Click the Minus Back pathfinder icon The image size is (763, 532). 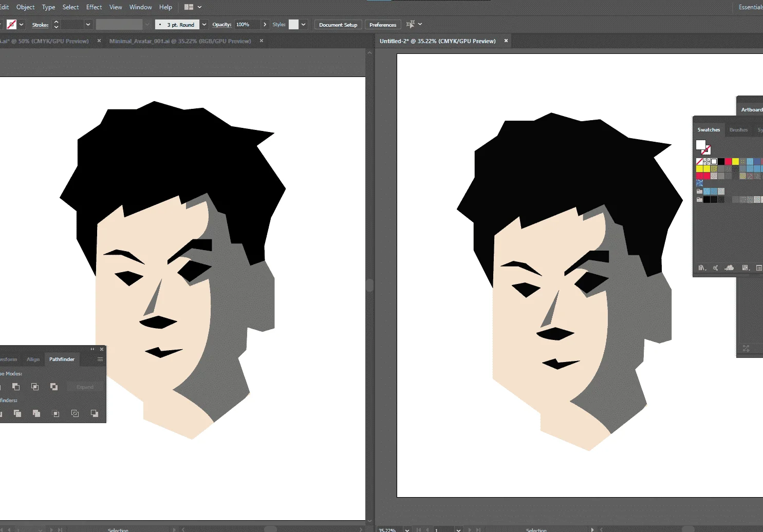point(95,413)
